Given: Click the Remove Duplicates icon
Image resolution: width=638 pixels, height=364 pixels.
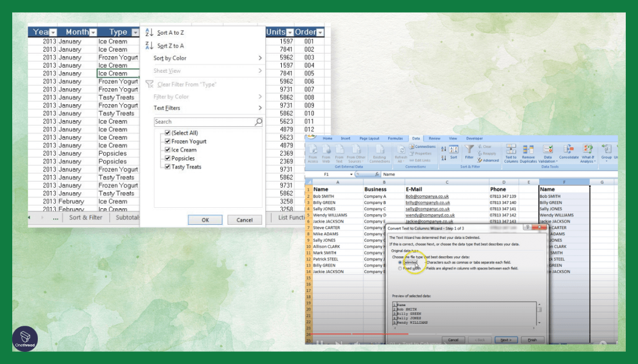Looking at the screenshot, I should tap(527, 151).
